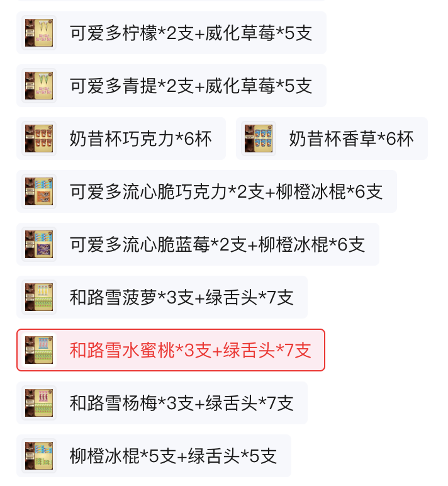This screenshot has width=448, height=486.
Task: Choose 和路雪菠萝*3支+绿舌头*7支 text
Action: [182, 297]
